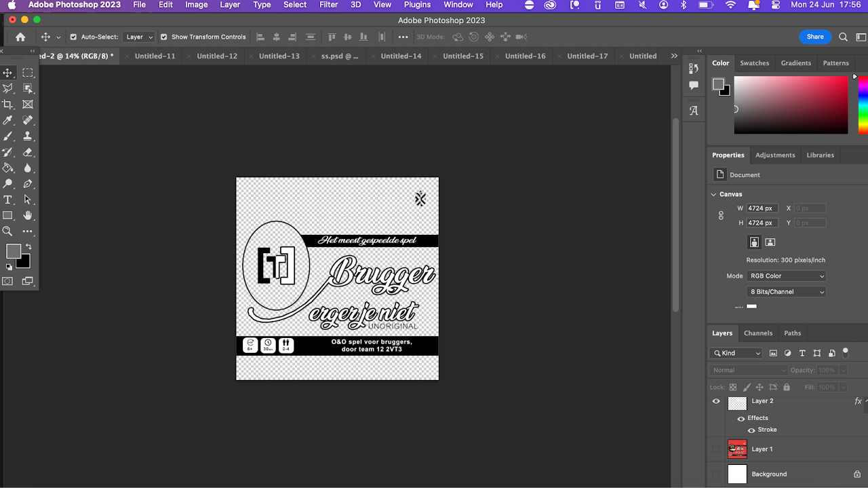The image size is (868, 488).
Task: Toggle the Auto-Select checkbox
Action: pos(73,37)
